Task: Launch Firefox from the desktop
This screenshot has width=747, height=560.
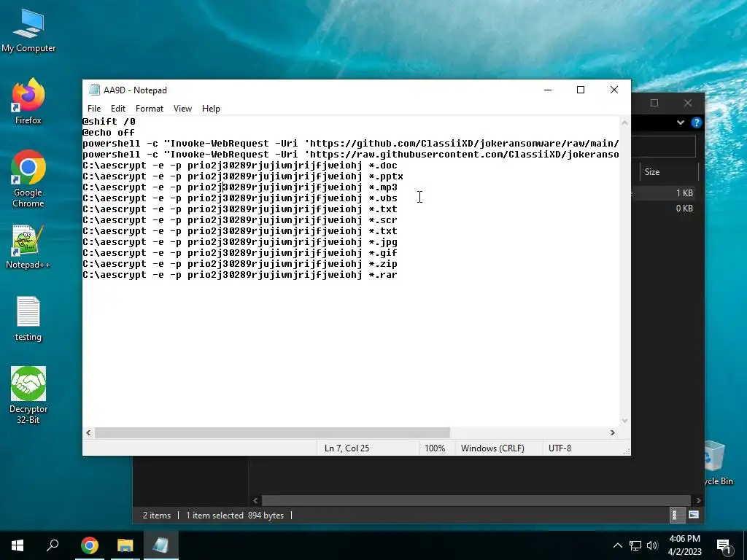Action: (28, 101)
